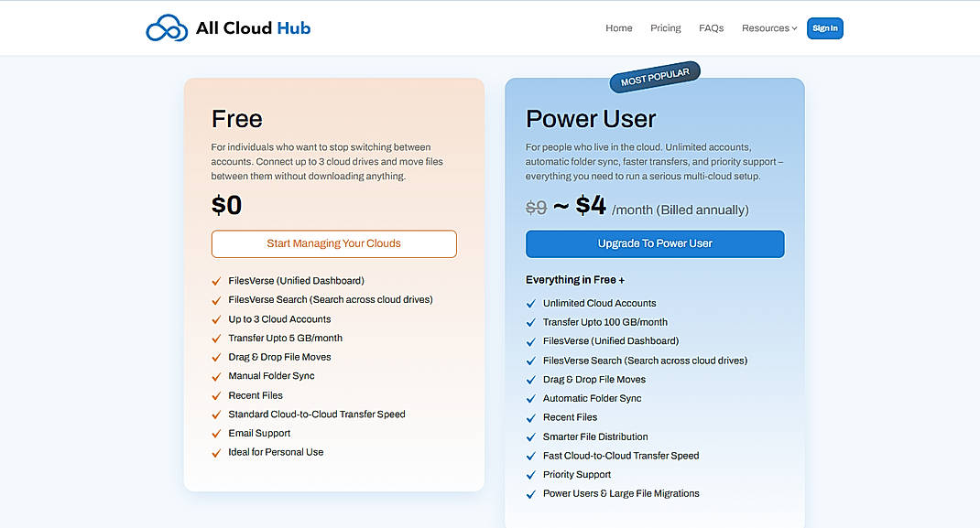Click Automatic Folder Sync text
Image resolution: width=980 pixels, height=528 pixels.
point(592,398)
